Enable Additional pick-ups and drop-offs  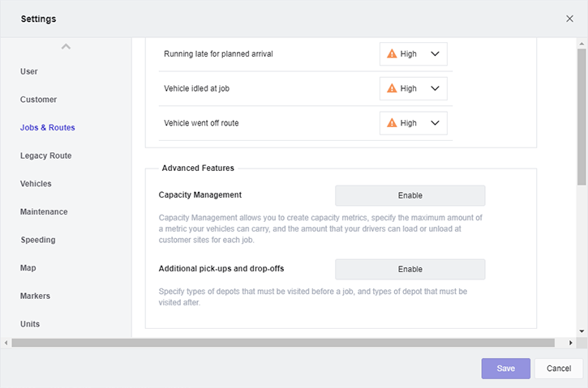tap(410, 269)
